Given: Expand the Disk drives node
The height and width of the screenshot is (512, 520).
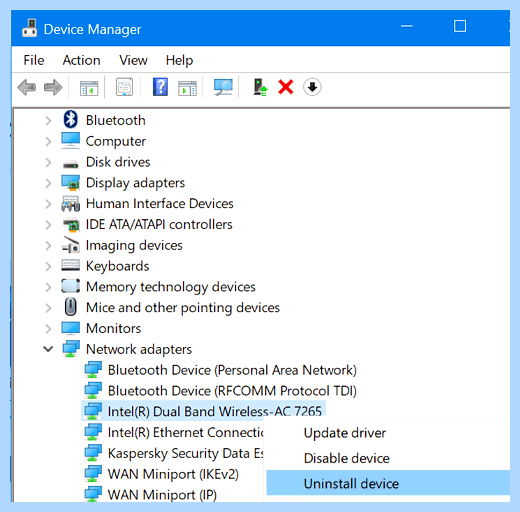Looking at the screenshot, I should (48, 162).
